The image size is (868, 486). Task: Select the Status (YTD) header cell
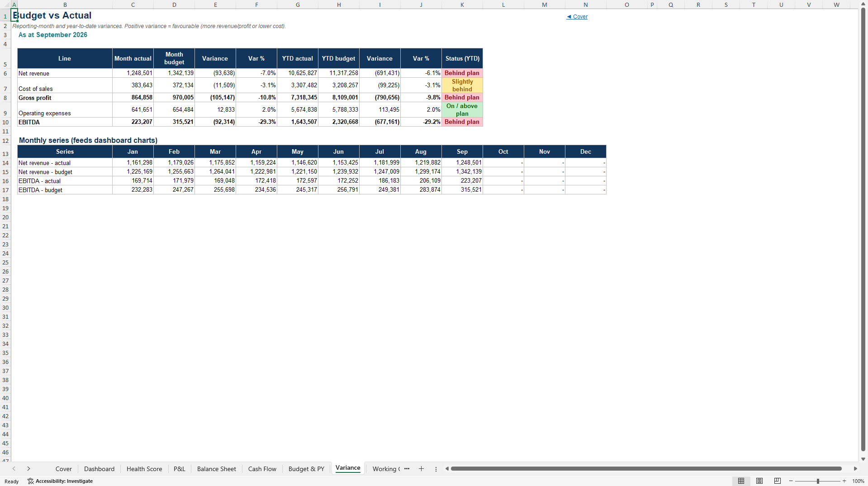462,58
